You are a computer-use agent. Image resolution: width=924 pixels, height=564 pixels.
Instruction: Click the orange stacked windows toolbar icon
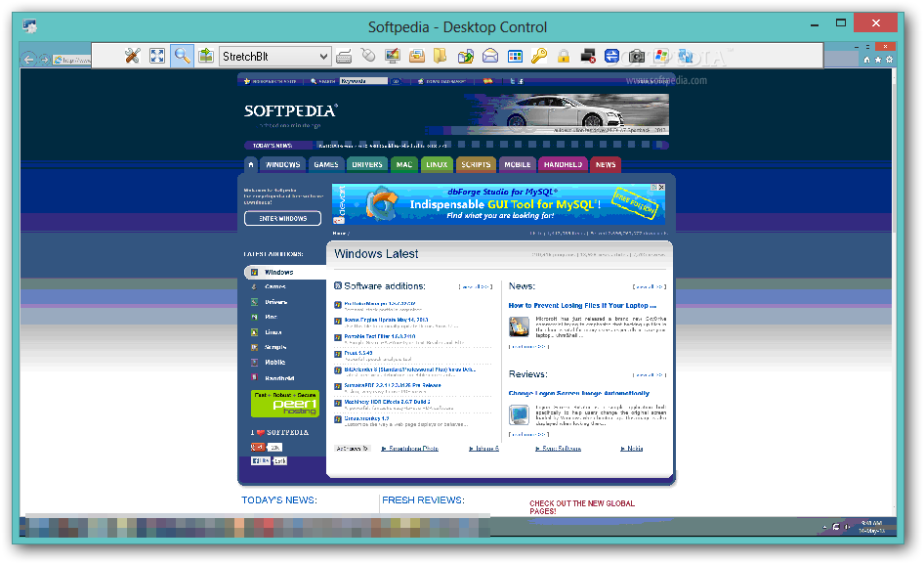(x=417, y=56)
